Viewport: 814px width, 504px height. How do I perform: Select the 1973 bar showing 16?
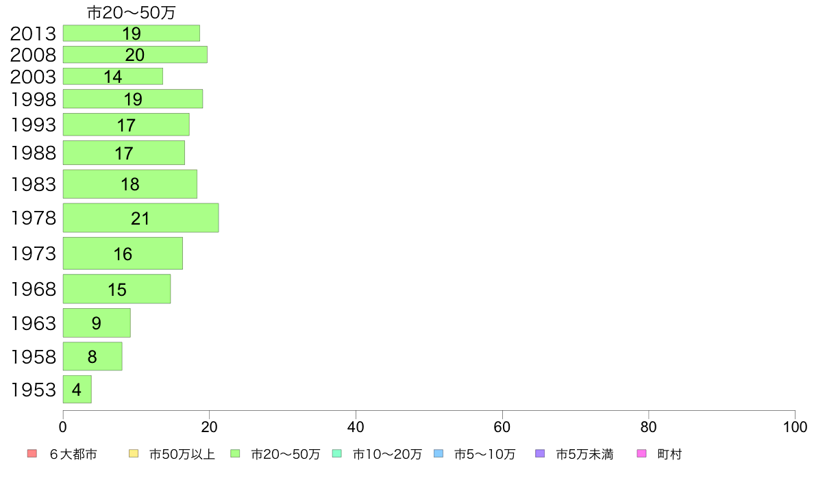[123, 253]
